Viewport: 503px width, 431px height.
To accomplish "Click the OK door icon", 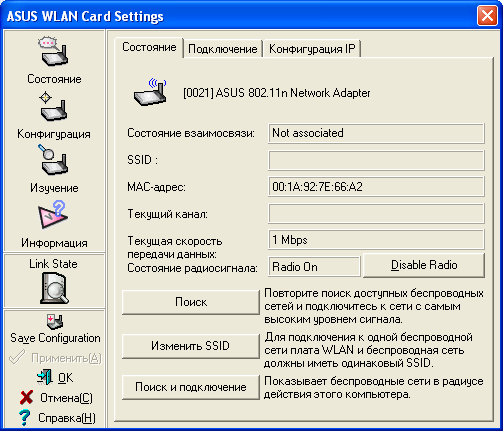I will point(45,377).
